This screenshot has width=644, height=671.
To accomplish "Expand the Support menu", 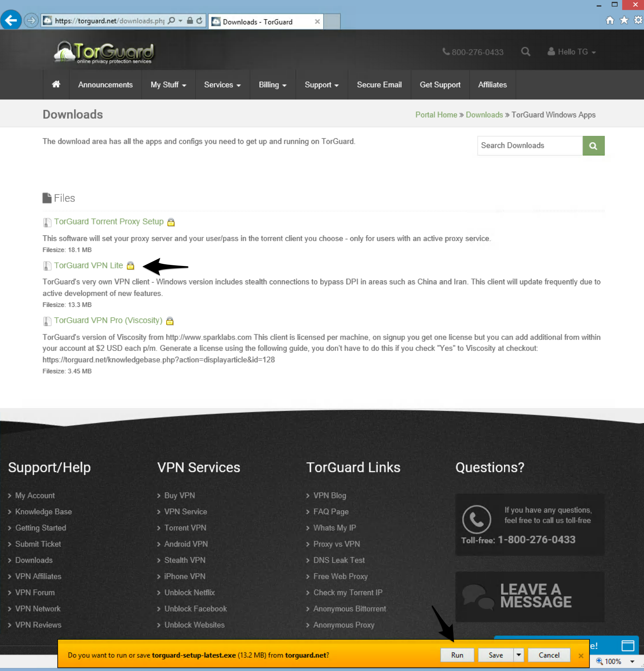I will pyautogui.click(x=321, y=85).
